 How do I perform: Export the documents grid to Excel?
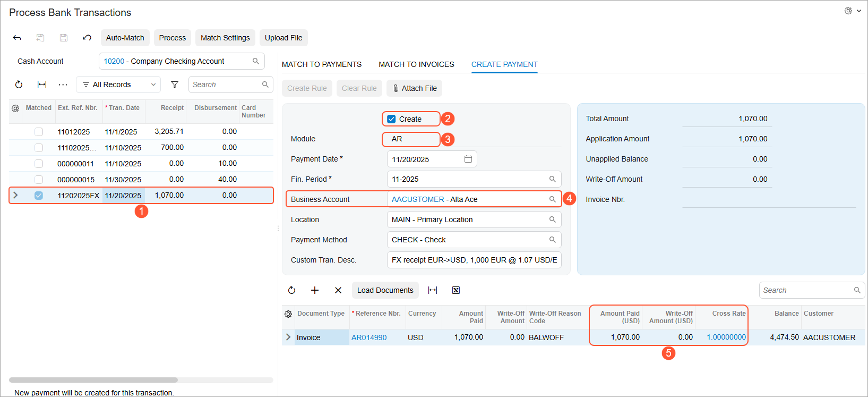click(456, 290)
